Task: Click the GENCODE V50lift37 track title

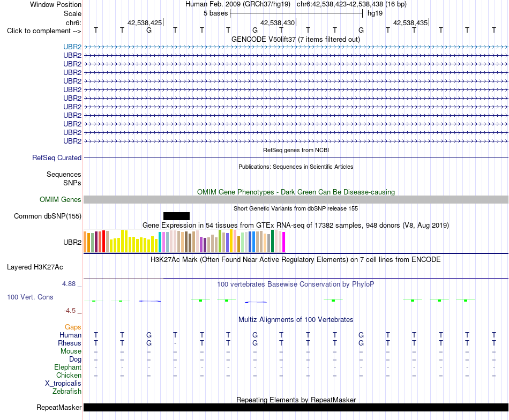Action: click(x=295, y=39)
